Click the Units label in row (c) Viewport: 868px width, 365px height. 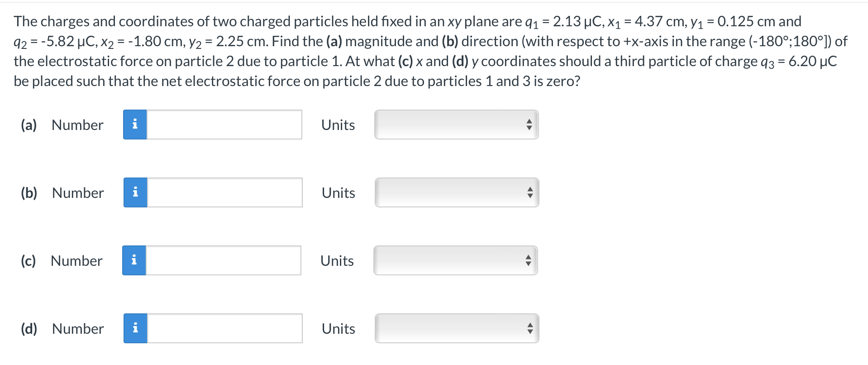(337, 261)
